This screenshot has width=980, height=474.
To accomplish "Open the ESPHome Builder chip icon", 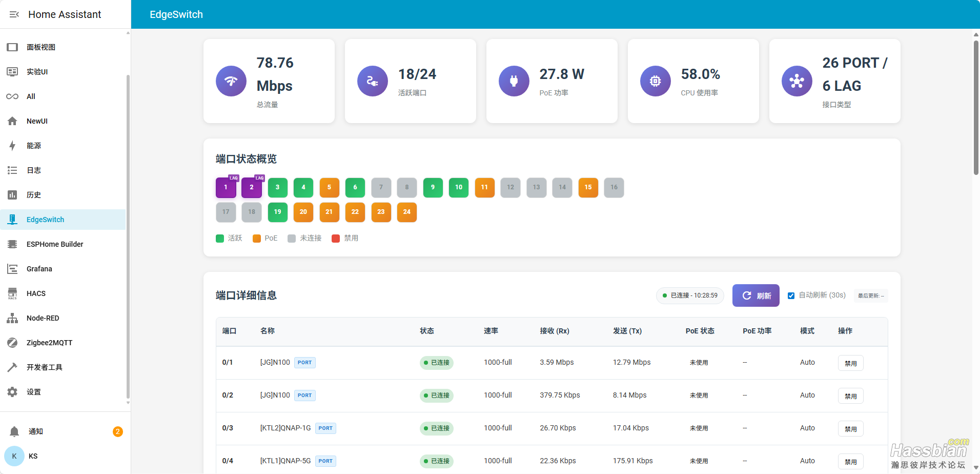I will click(x=12, y=244).
